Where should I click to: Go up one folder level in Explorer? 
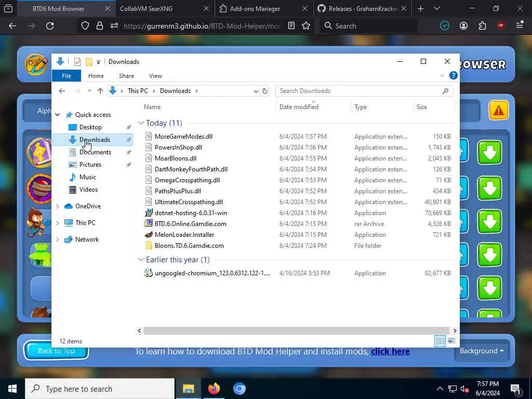tap(100, 91)
